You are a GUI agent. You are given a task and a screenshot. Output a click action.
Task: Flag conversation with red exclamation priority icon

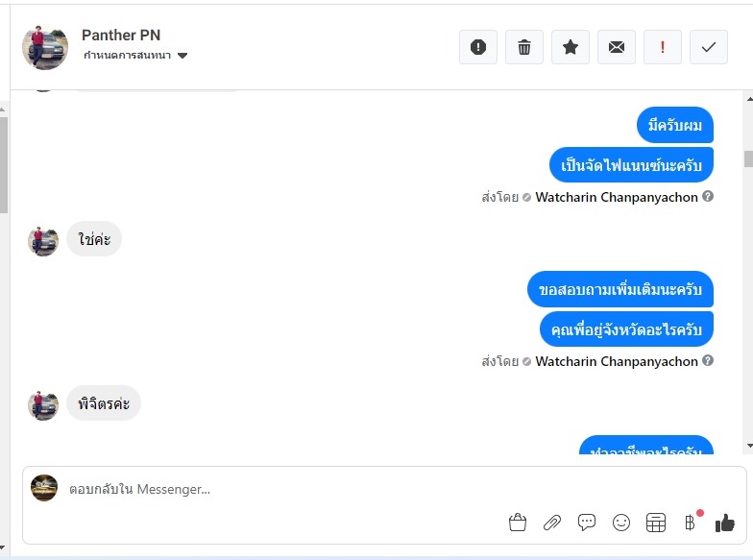point(663,47)
